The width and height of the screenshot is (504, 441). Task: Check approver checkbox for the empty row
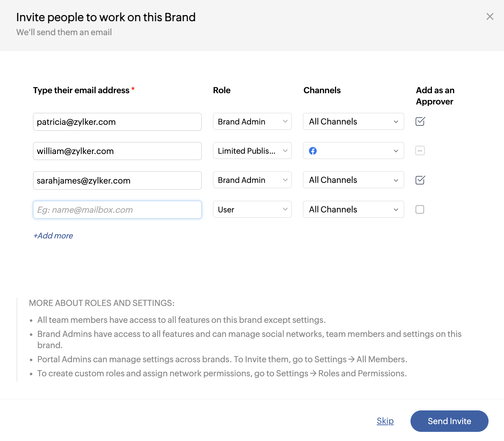(x=420, y=210)
